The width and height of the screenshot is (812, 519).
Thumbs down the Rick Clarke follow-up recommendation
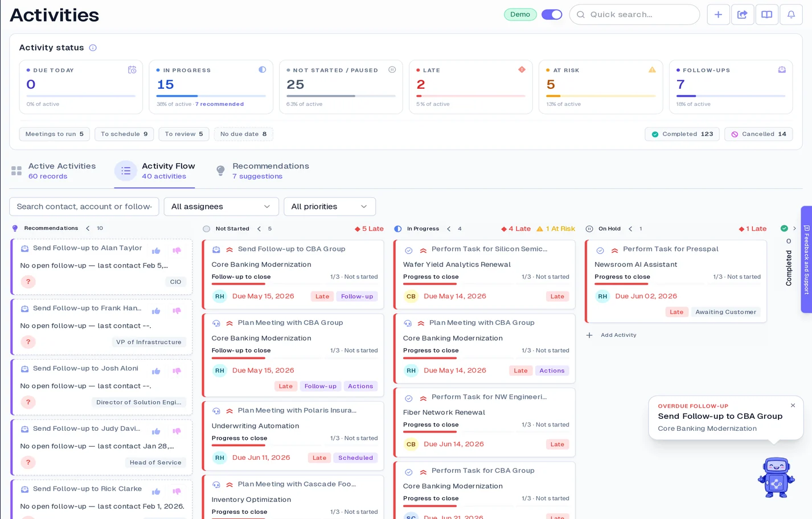click(177, 492)
